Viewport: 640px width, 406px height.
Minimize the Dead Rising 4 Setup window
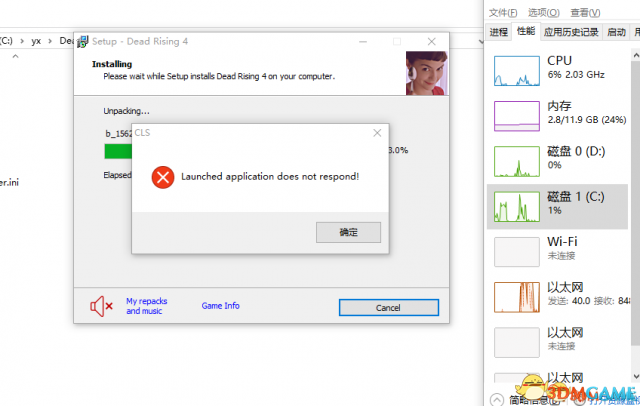[x=363, y=42]
